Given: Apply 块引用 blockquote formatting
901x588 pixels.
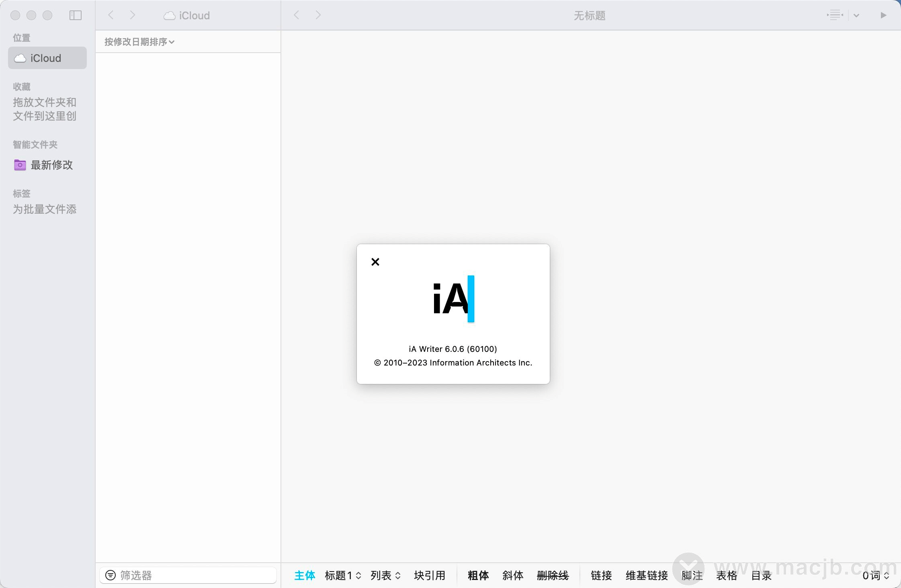Looking at the screenshot, I should pos(430,576).
